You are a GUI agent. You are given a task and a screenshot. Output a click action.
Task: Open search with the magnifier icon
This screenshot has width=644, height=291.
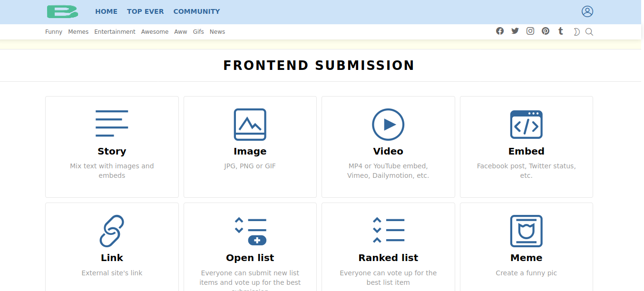(x=589, y=32)
